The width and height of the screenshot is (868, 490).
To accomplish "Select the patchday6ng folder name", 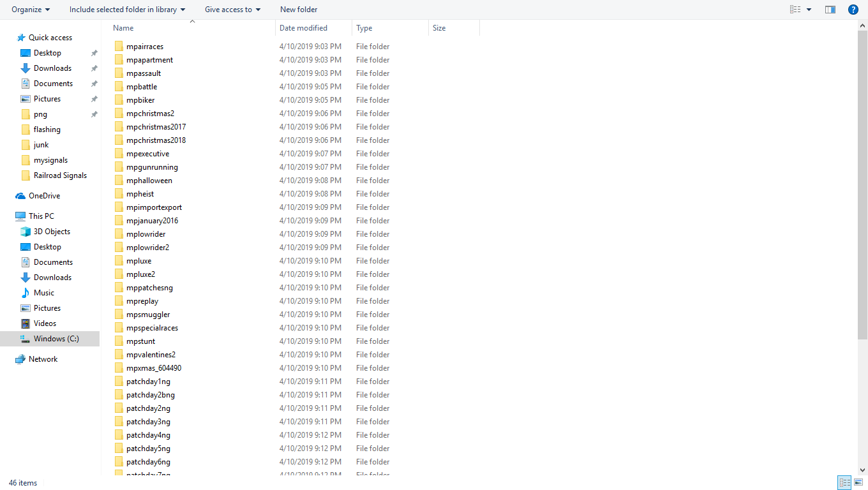I will [148, 462].
